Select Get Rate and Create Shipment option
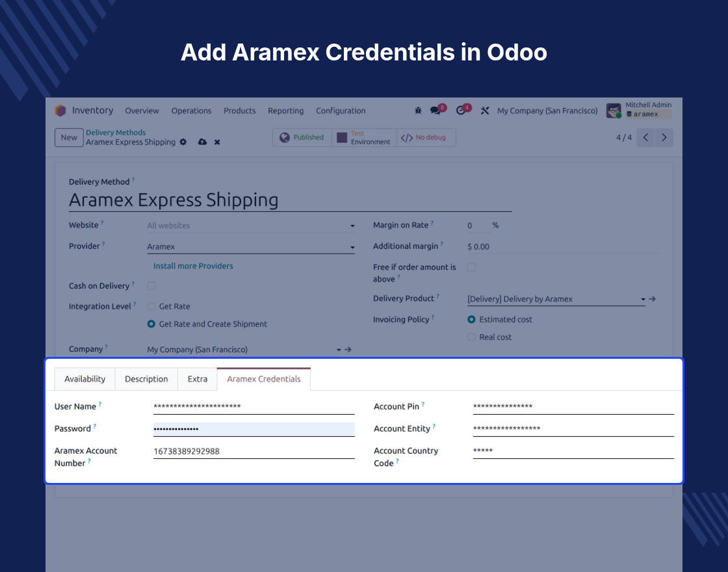This screenshot has width=728, height=572. tap(151, 324)
